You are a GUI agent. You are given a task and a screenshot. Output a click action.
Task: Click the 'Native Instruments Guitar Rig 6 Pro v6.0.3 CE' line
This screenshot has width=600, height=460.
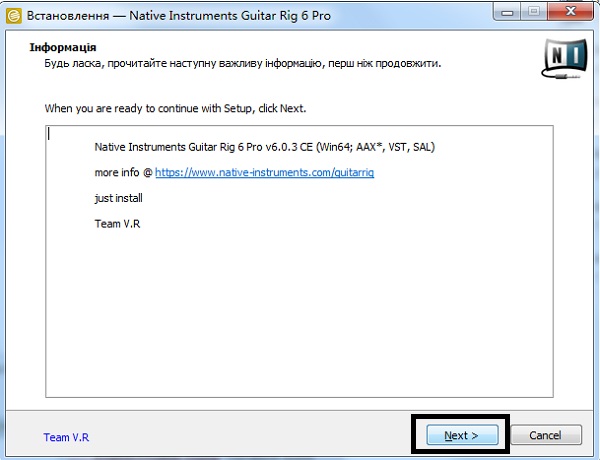tap(264, 147)
